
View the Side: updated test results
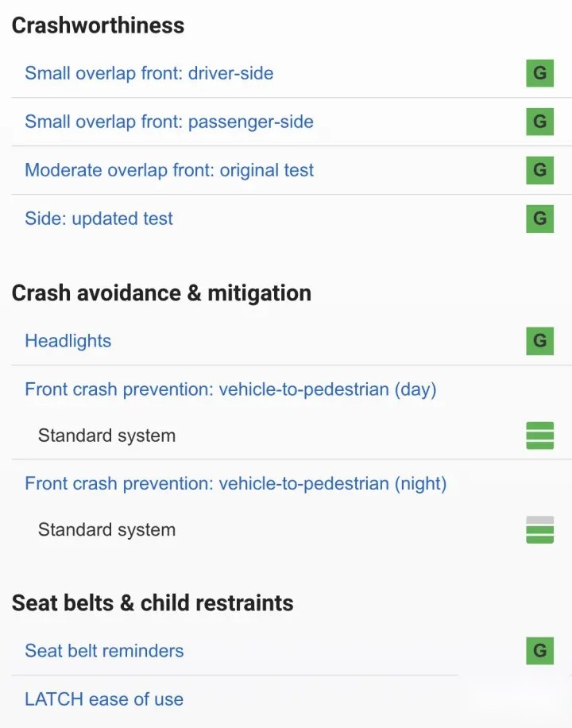tap(99, 219)
